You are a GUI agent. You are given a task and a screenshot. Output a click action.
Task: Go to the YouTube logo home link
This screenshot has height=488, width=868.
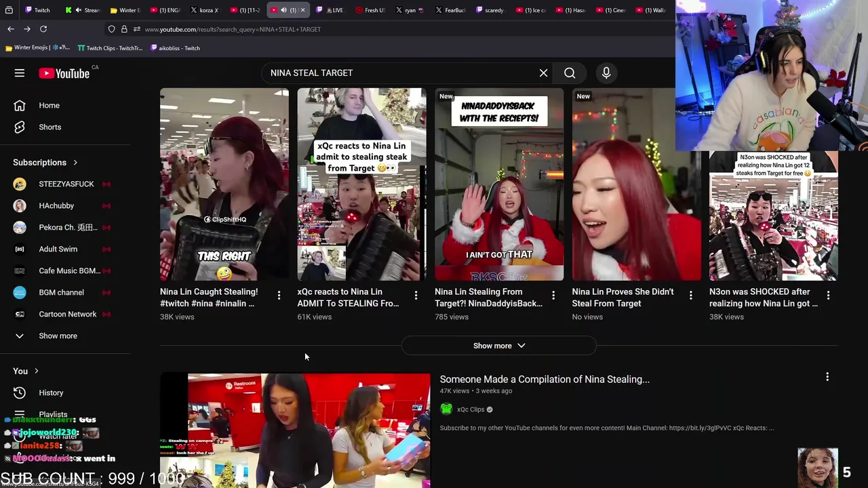tap(64, 73)
